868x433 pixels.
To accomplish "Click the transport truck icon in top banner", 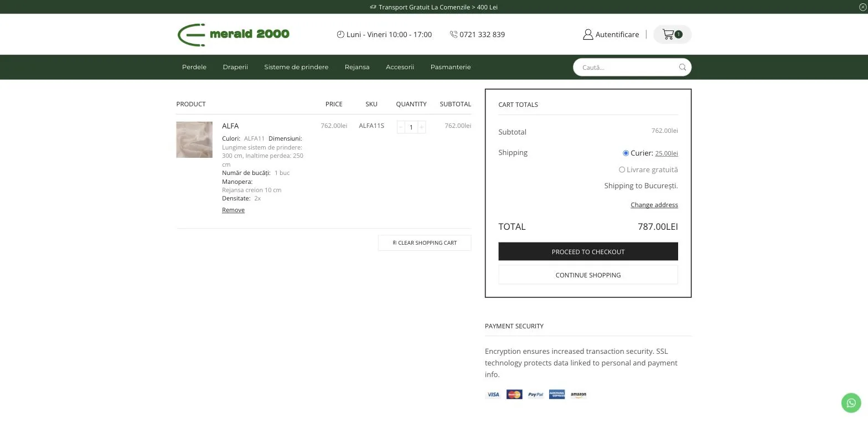I will point(373,7).
